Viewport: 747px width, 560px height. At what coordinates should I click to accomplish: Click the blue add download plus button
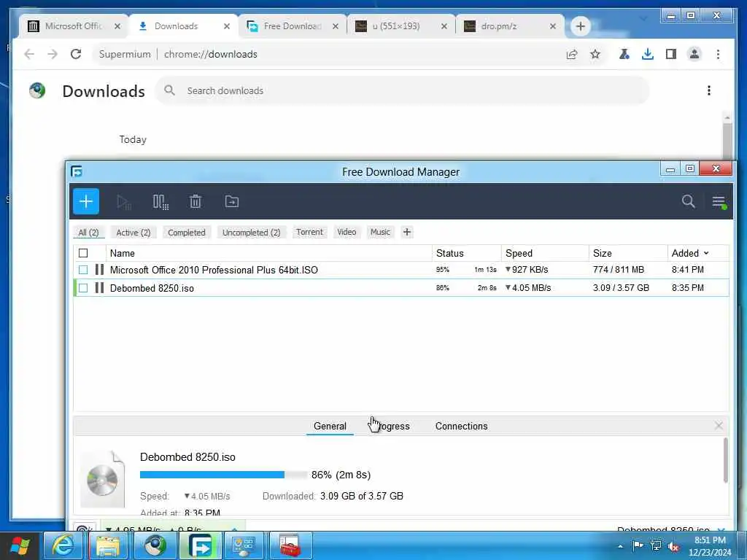click(x=86, y=201)
